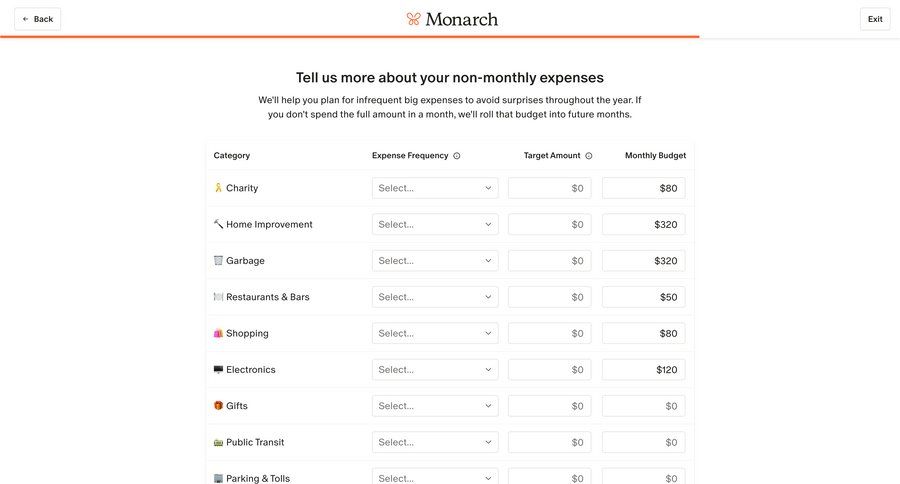Exit the budget setup flow
The height and width of the screenshot is (484, 900).
[875, 19]
